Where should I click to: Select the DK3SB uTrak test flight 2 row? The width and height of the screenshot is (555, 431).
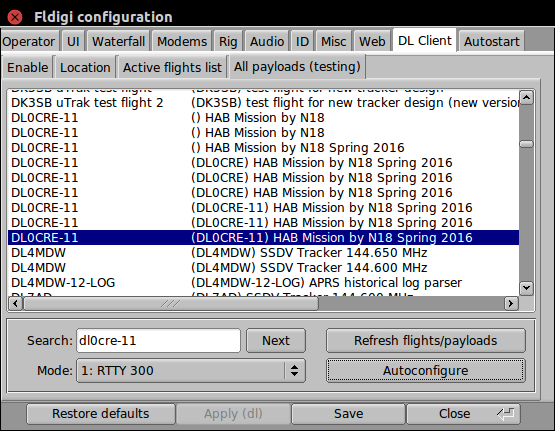(263, 103)
